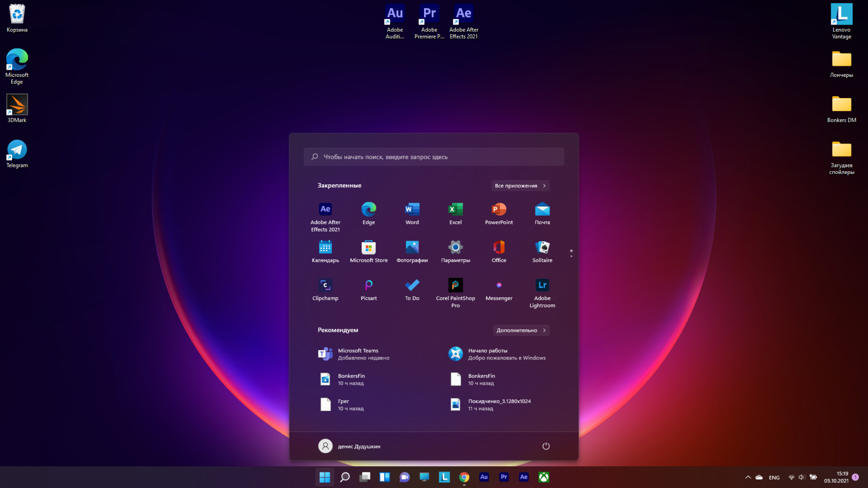Open clock and date 05.10.2021
Image resolution: width=868 pixels, height=488 pixels.
(x=836, y=477)
